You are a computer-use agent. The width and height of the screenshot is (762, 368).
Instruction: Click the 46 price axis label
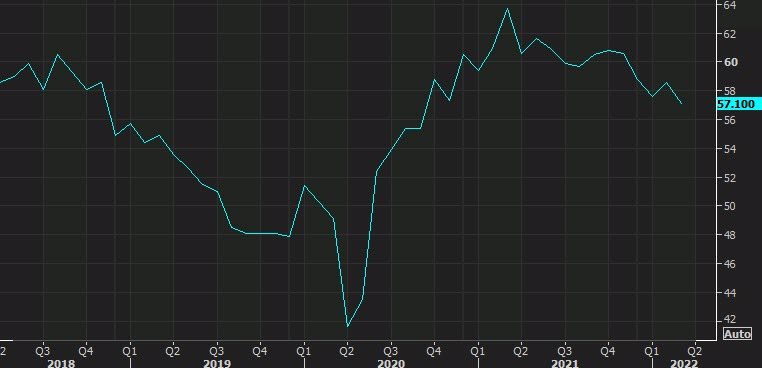tap(730, 264)
